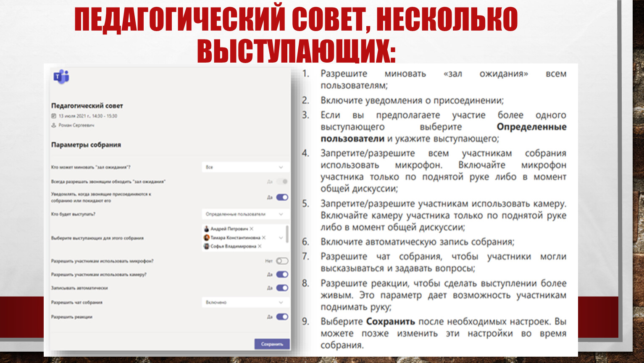Click label 'Разрешить участникам использовать микрофон?'
644x363 pixels.
(103, 261)
